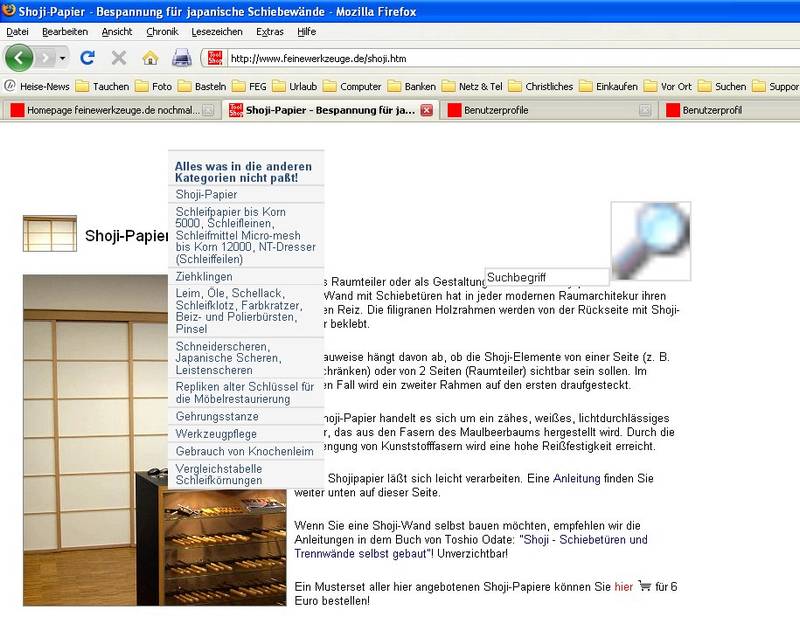Image resolution: width=800 pixels, height=638 pixels.
Task: Open the Lesezeichen menu
Action: [217, 32]
